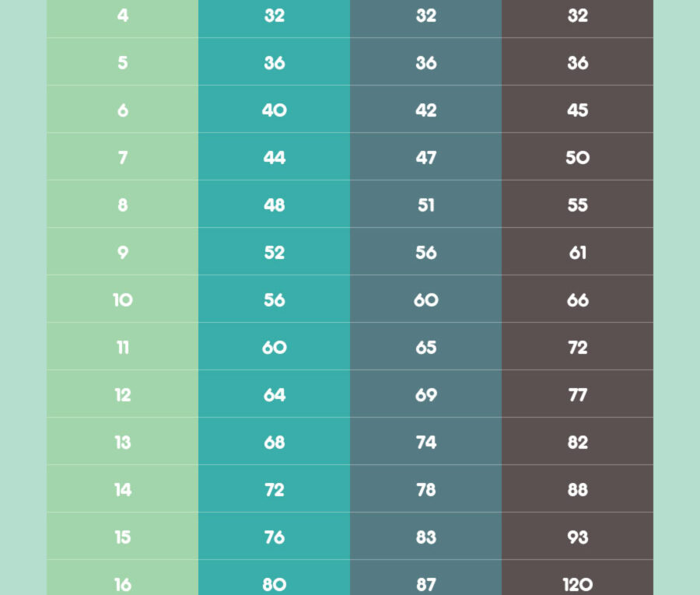Click the value 64 in row 12

point(274,395)
